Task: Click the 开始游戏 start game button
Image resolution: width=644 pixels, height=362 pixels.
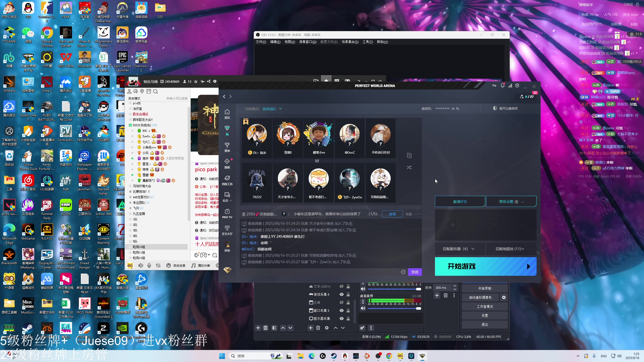Action: click(486, 266)
